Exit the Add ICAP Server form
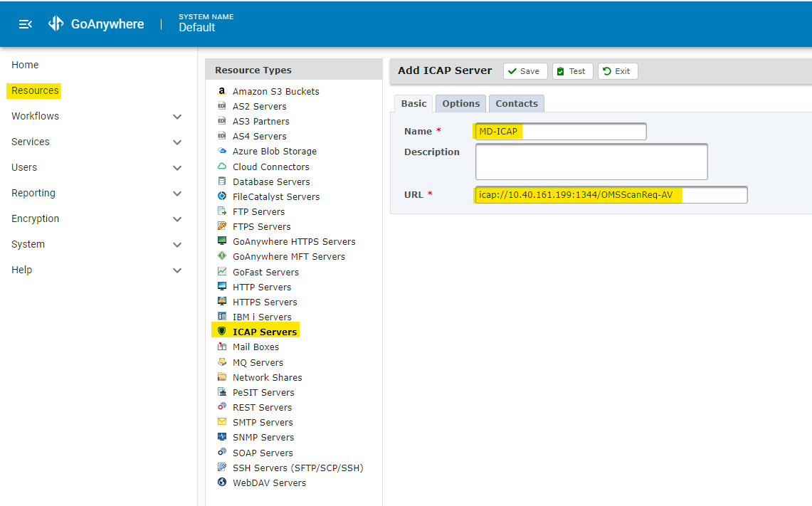812x506 pixels. pyautogui.click(x=618, y=71)
